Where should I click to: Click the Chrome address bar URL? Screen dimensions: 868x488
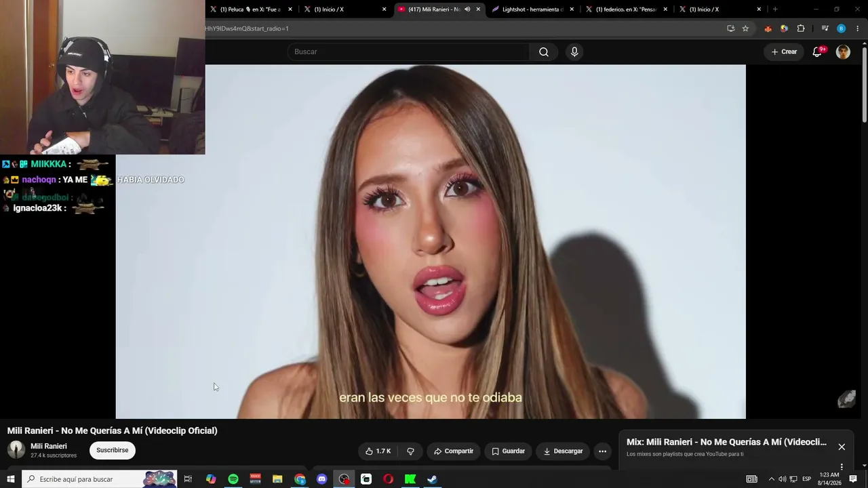click(x=247, y=28)
